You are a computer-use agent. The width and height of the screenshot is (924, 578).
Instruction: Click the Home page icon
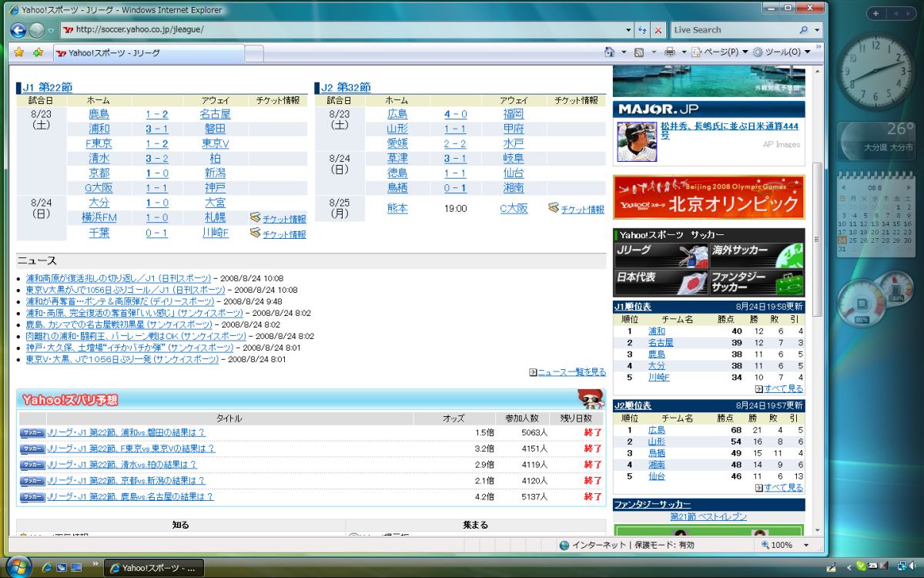point(610,52)
